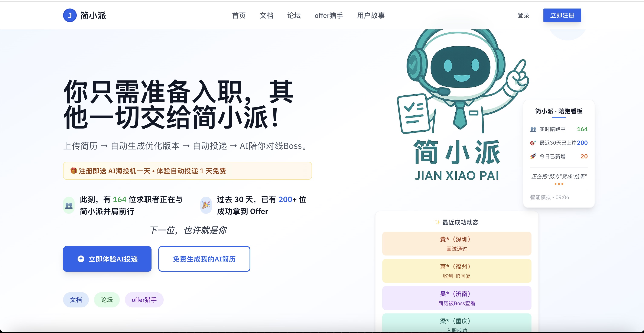Open the 首页 menu item

click(239, 16)
